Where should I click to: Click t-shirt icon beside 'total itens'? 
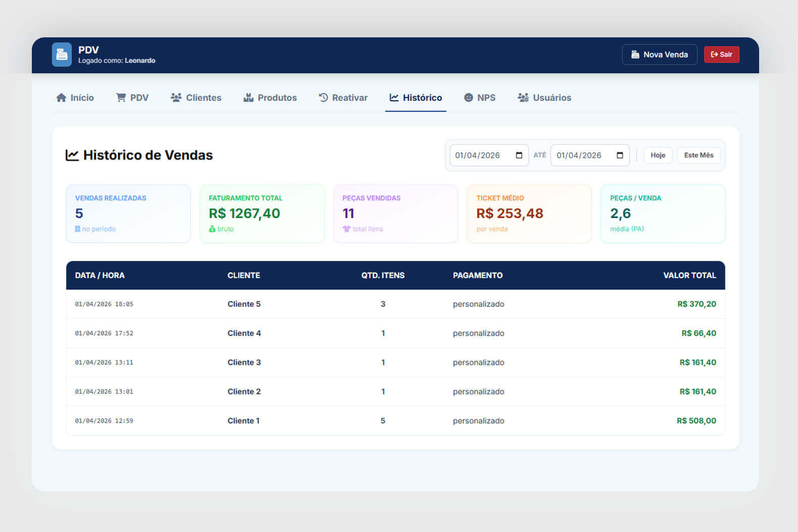click(346, 229)
